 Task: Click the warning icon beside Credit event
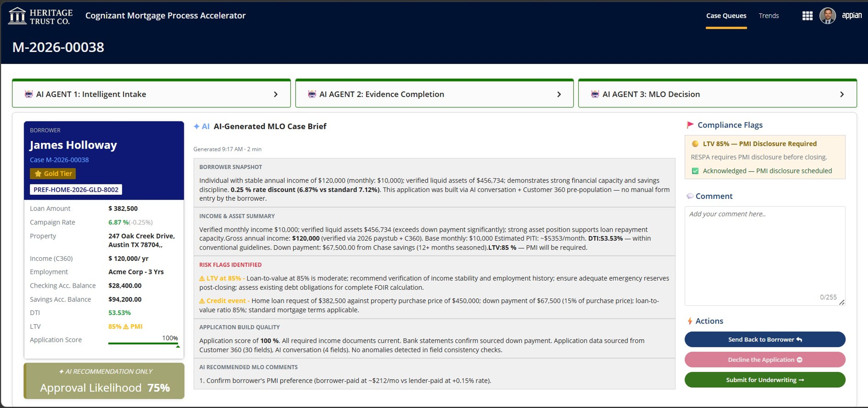(x=202, y=301)
